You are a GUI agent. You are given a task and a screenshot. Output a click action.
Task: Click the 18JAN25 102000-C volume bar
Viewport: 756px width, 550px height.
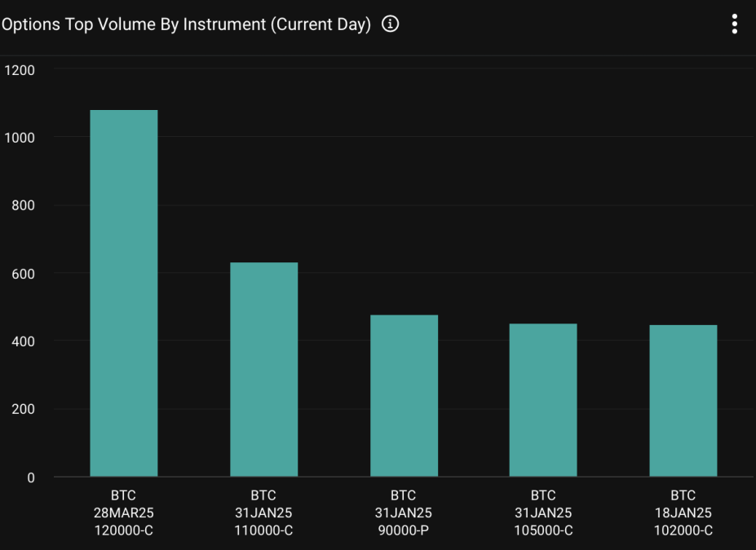pos(683,401)
